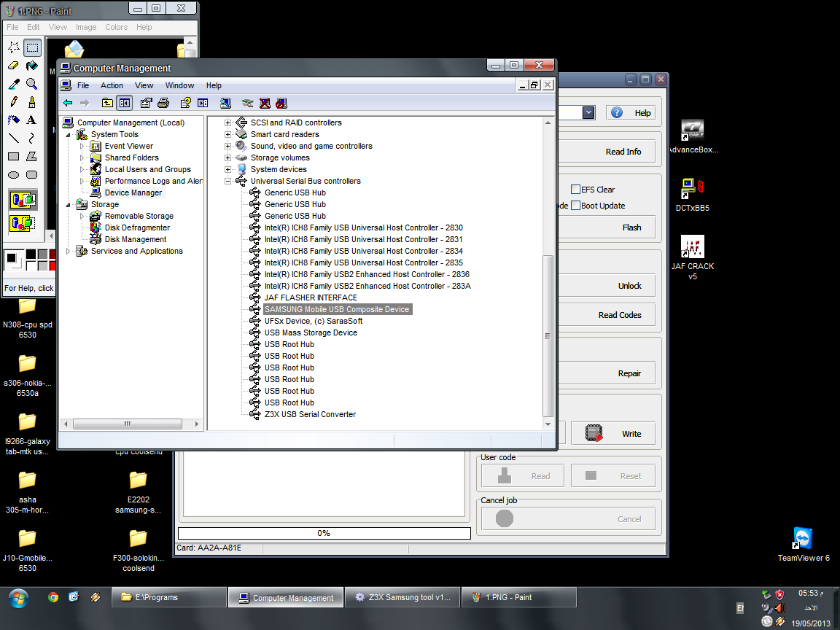Choose the Brush tool in Paint
This screenshot has height=630, width=840.
32,102
